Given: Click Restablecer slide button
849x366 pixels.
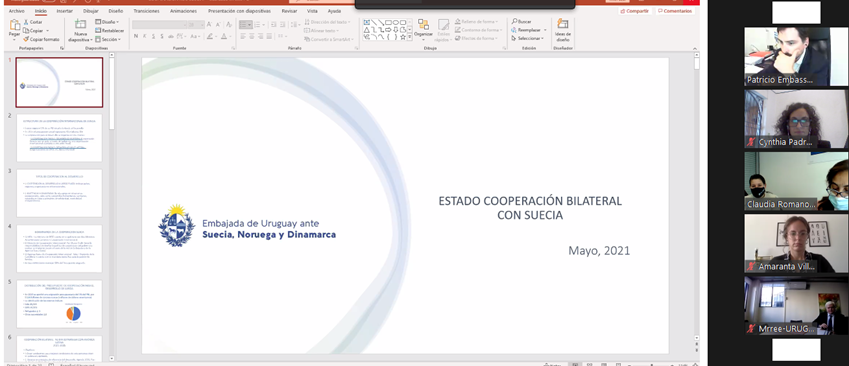Looking at the screenshot, I should click(x=109, y=30).
